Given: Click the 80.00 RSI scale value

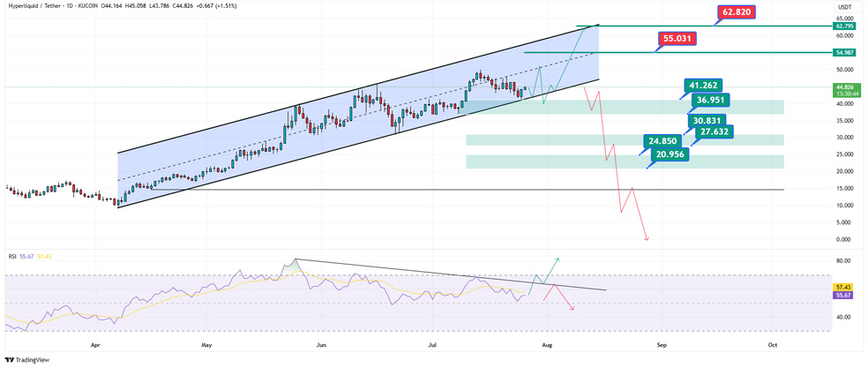Looking at the screenshot, I should pos(843,260).
